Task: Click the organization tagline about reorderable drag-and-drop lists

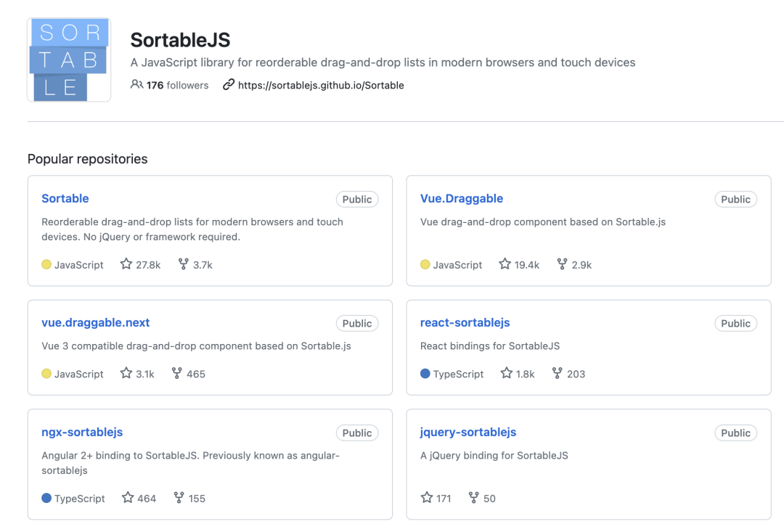Action: 383,62
